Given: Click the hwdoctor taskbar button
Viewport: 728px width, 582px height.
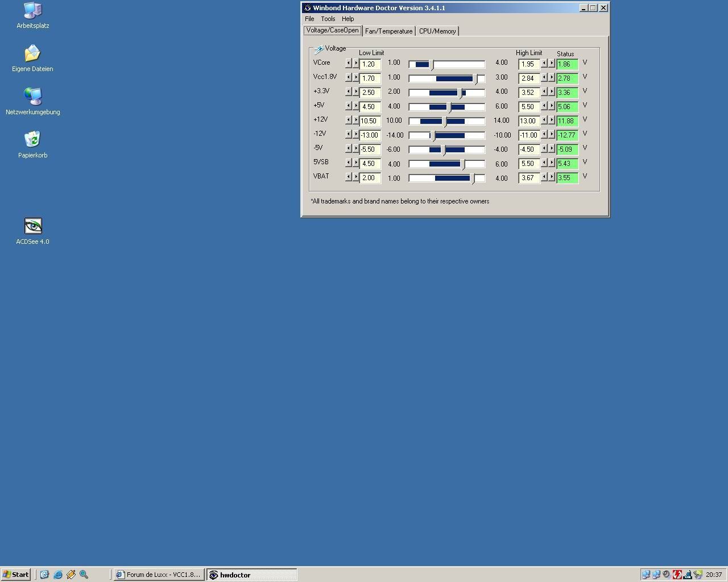Looking at the screenshot, I should pos(251,575).
